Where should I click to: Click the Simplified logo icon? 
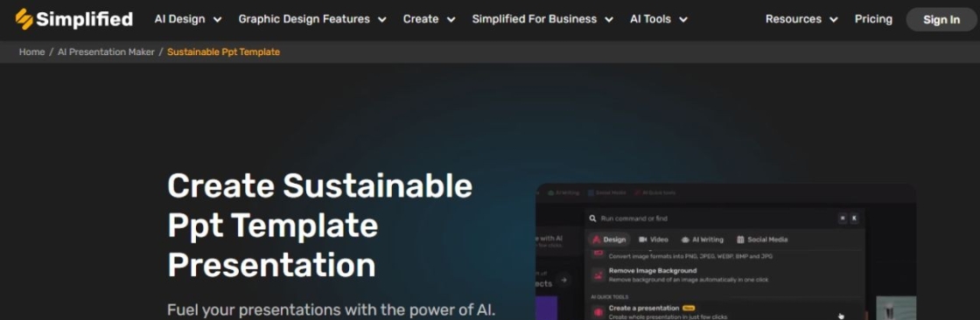coord(24,19)
